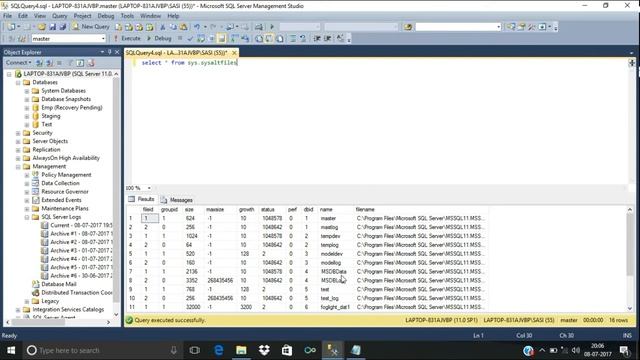Screen dimensions: 640x360
Task: Collapse the Databases folder
Action: click(18, 82)
